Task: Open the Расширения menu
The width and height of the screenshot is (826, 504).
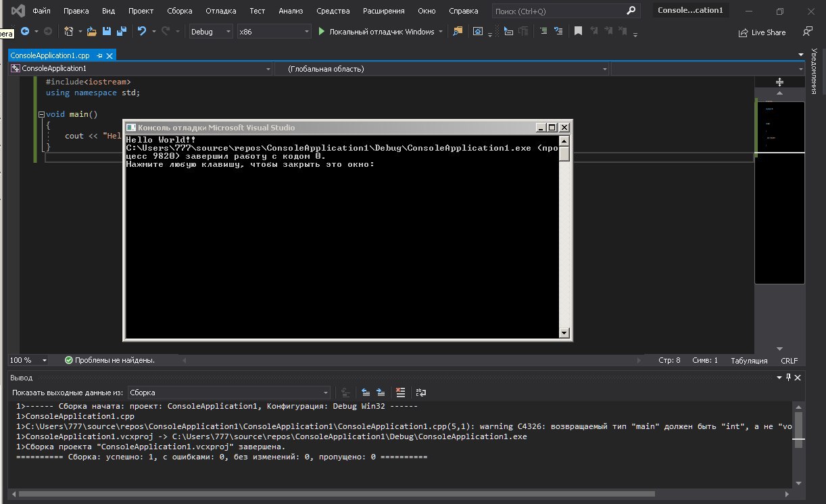Action: (384, 11)
